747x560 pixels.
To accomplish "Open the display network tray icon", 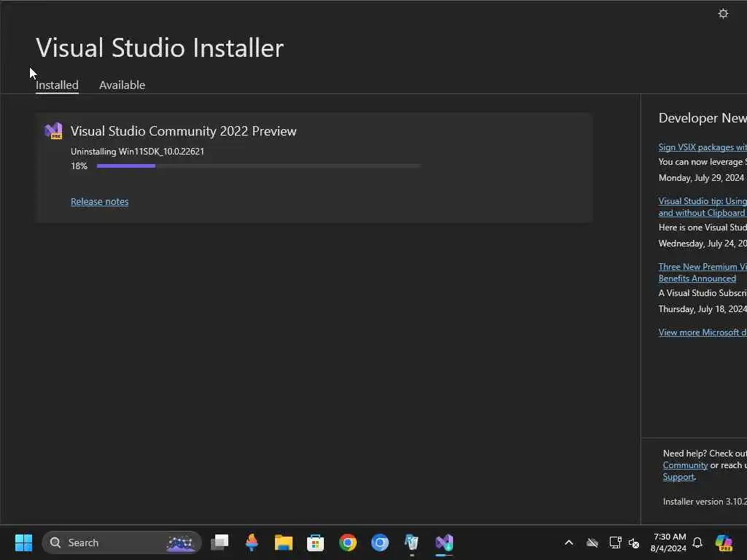I will [615, 542].
